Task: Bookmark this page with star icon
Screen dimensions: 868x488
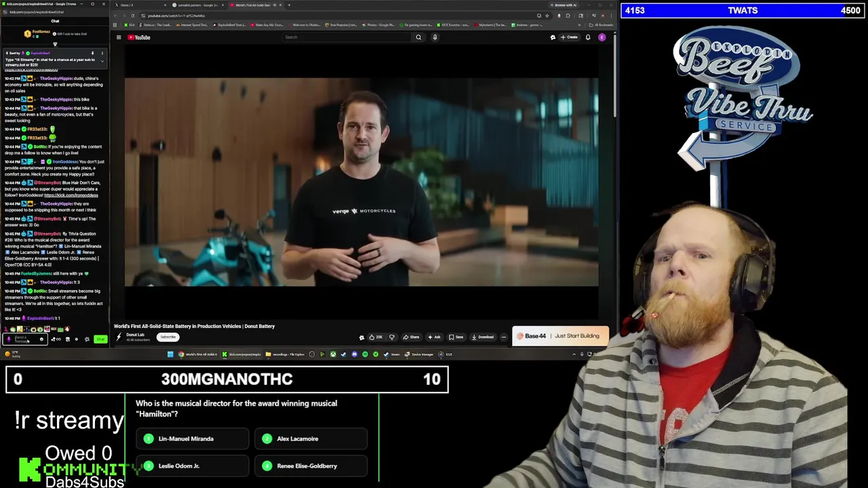Action: 549,16
